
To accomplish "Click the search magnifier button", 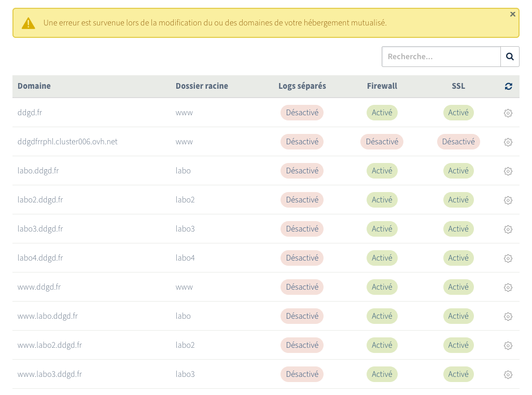I will [x=510, y=57].
